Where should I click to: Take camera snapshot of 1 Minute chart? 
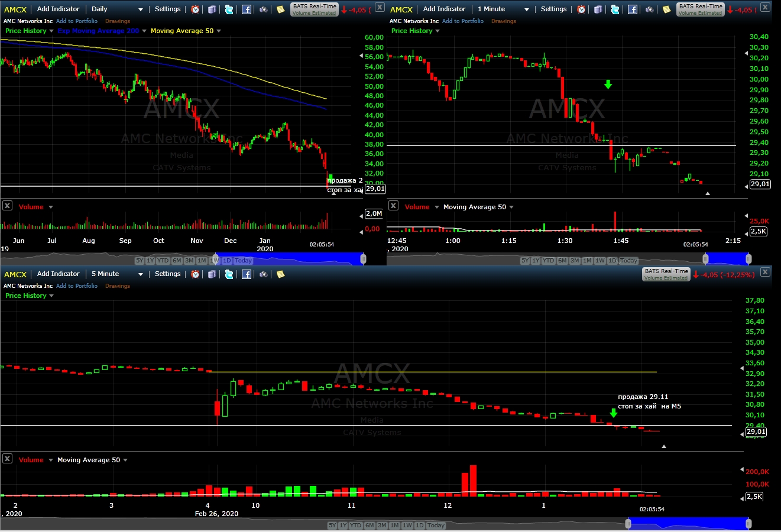click(x=650, y=9)
